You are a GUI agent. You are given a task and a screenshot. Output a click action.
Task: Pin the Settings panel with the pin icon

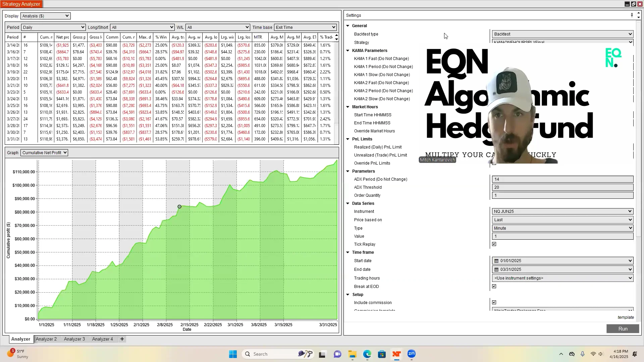pos(632,15)
